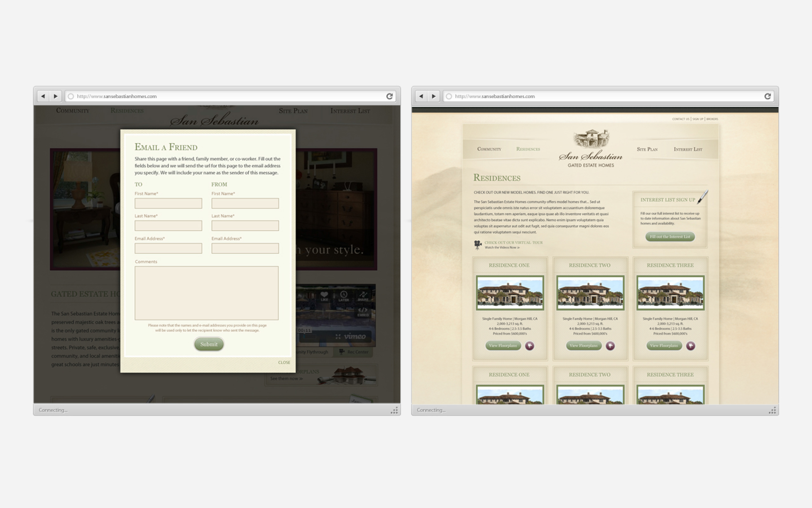Click Fill out the Interest List button
Viewport: 812px width, 508px height.
(670, 236)
